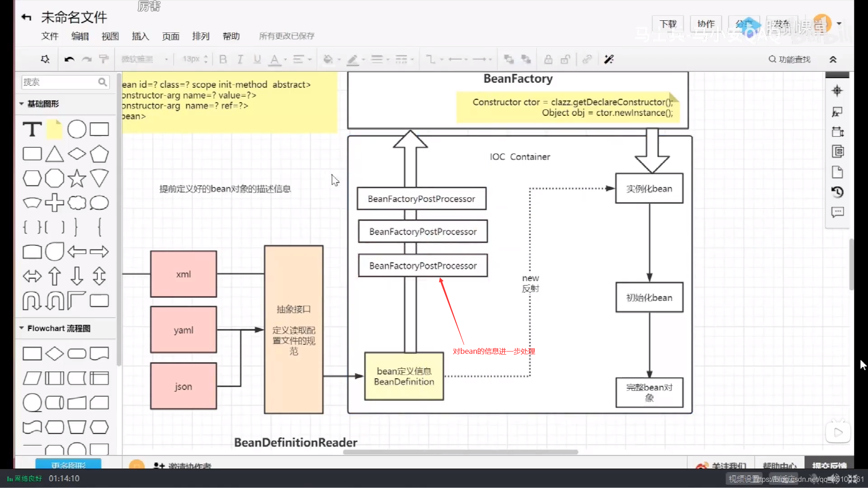Select the five-point star shape
This screenshot has width=868, height=488.
click(x=77, y=178)
